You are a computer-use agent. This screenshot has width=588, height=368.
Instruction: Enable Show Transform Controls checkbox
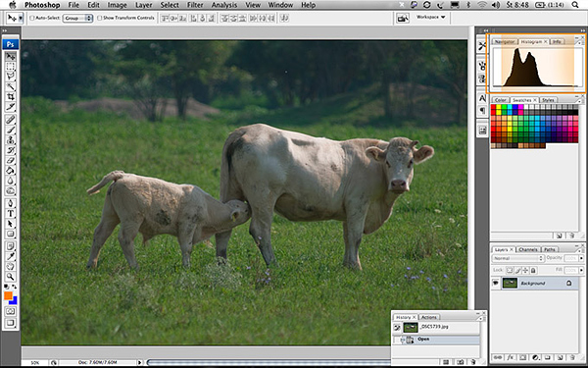99,18
